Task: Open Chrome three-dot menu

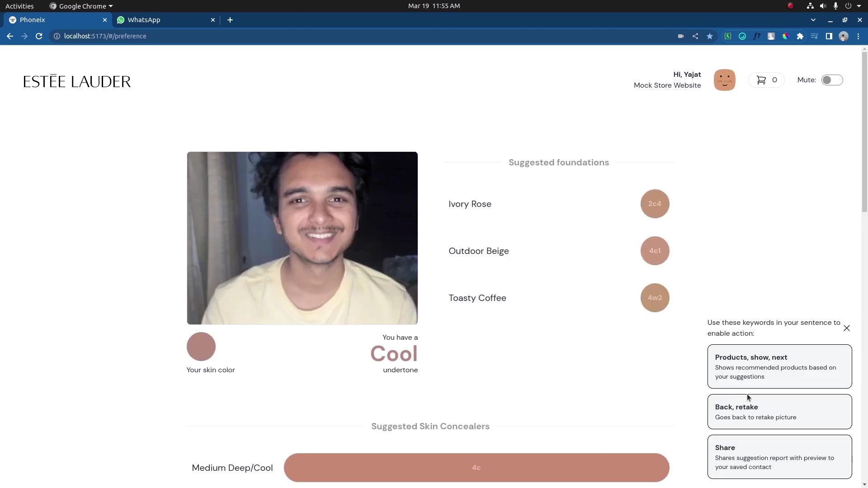Action: [x=858, y=36]
